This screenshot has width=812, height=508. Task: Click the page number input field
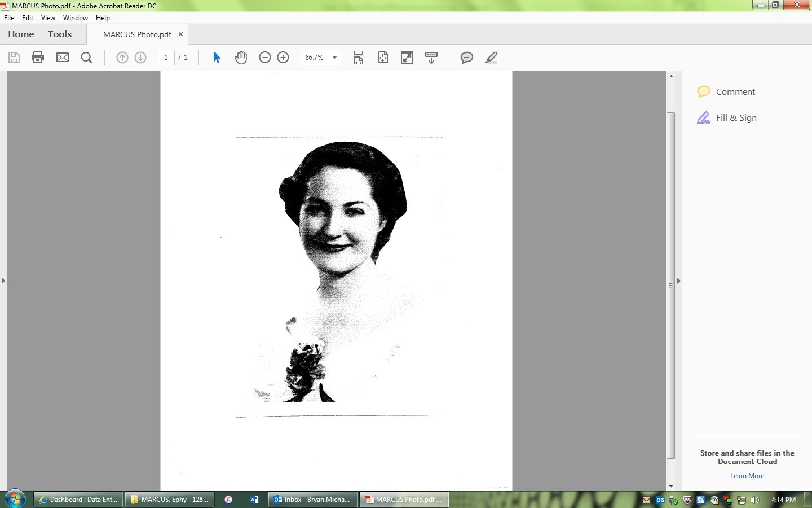pyautogui.click(x=166, y=58)
